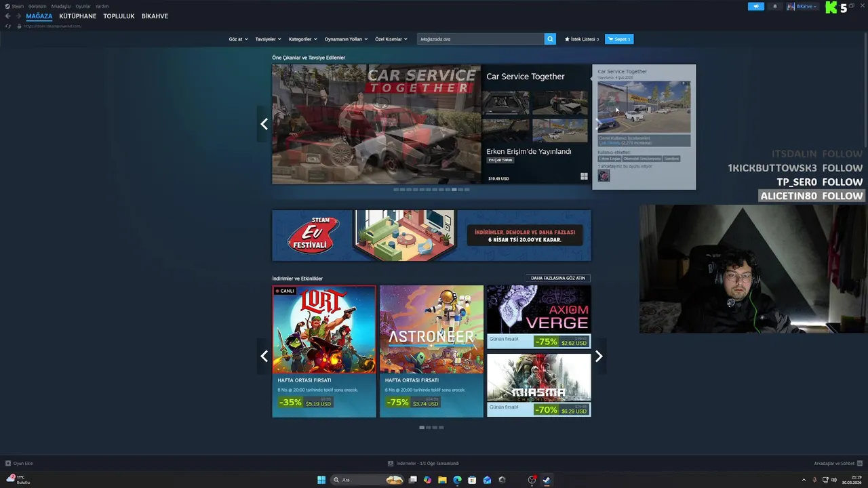Open Arkadaşlar ve Sohbet panel
Screen dimensions: 868x488
[x=837, y=463]
